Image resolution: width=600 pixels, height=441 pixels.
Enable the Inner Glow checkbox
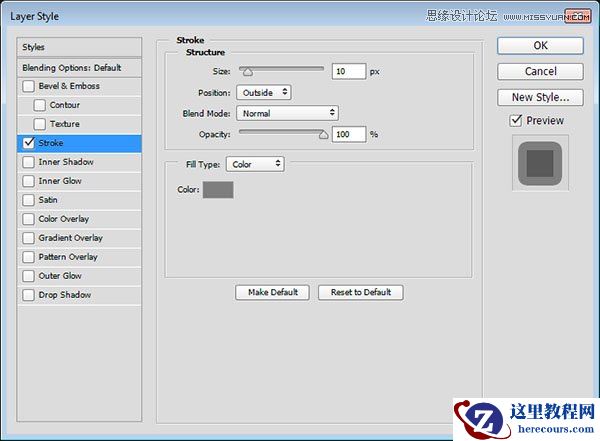[28, 181]
